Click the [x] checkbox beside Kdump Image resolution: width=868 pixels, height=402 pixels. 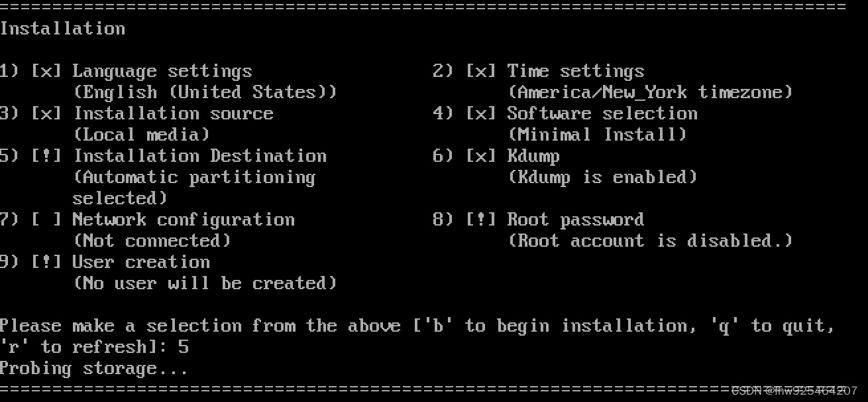[481, 156]
